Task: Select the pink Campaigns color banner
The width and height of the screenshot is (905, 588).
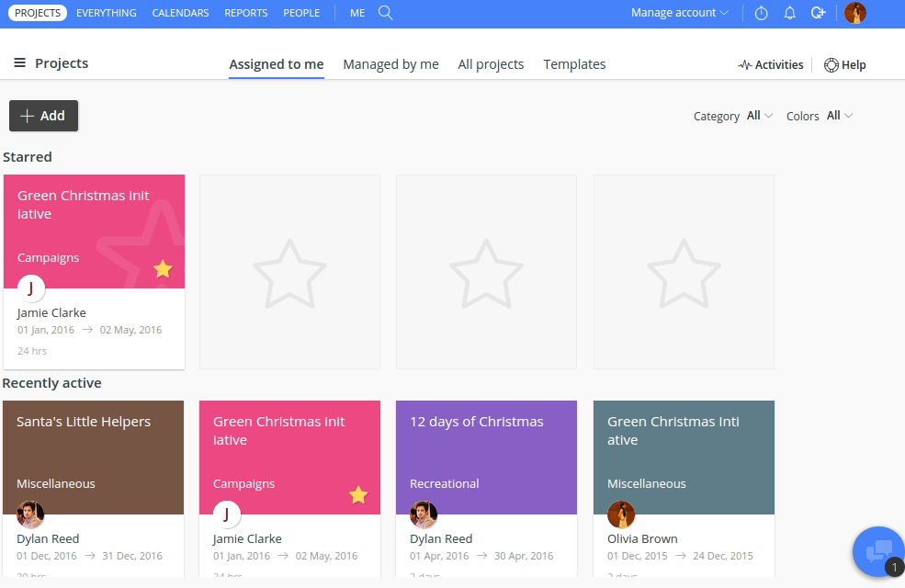Action: (x=243, y=483)
